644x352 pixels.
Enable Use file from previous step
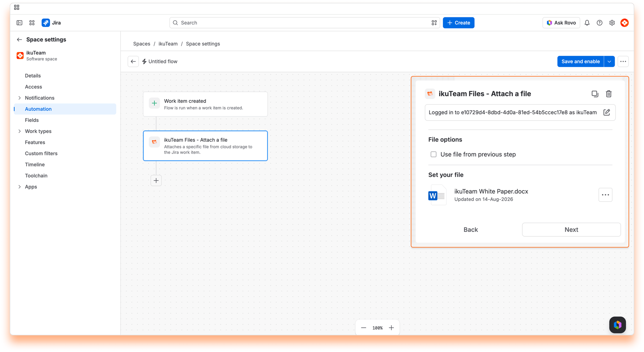coord(433,154)
